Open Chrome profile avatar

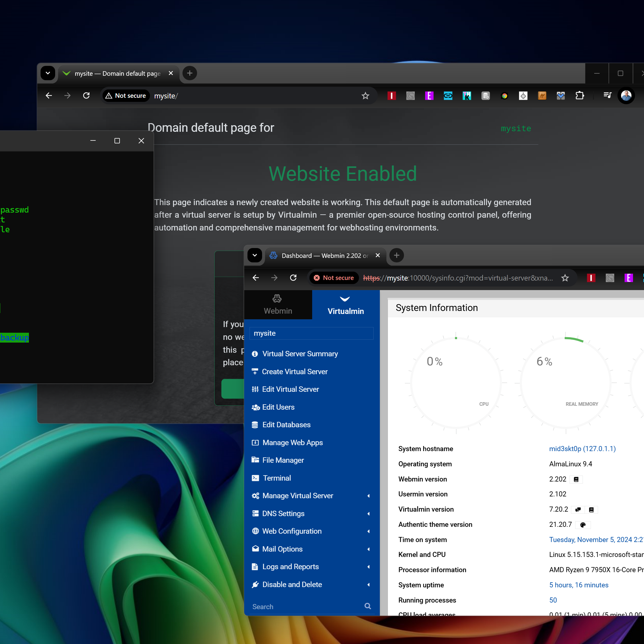(x=626, y=96)
